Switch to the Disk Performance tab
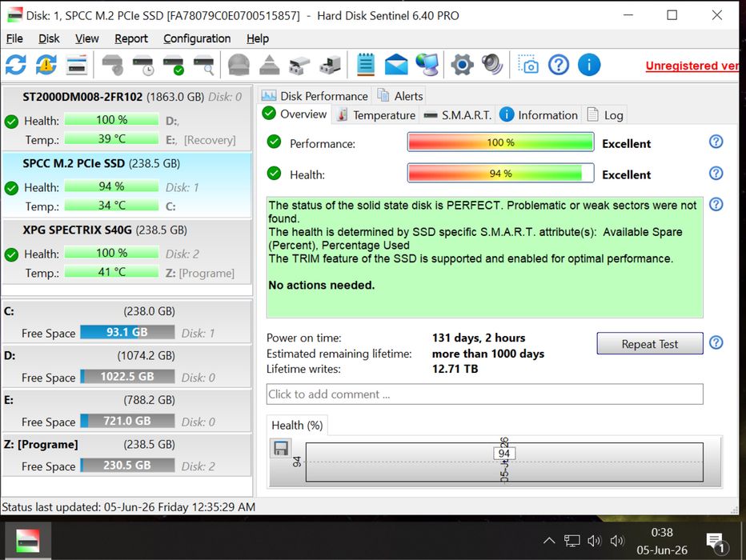The height and width of the screenshot is (560, 746). 315,96
